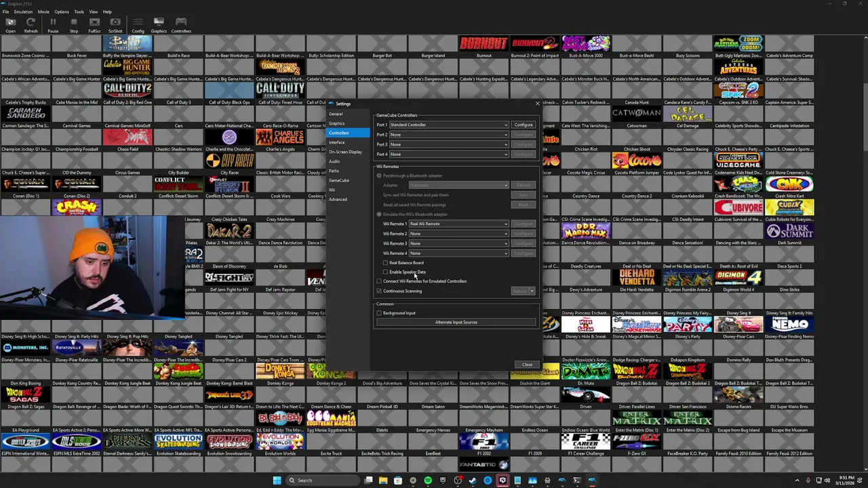868x488 pixels.
Task: Select the Burnout game cover
Action: coord(484,43)
